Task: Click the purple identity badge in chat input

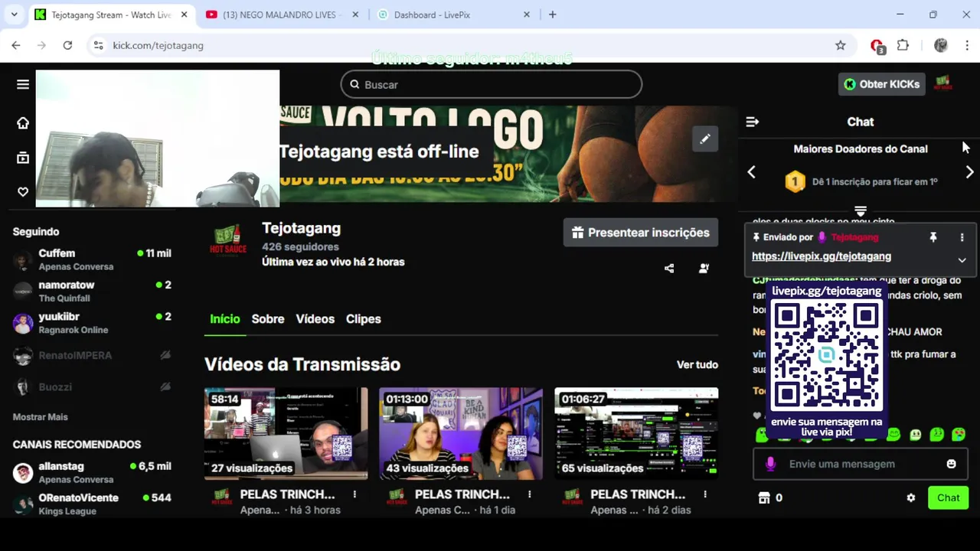Action: click(770, 464)
